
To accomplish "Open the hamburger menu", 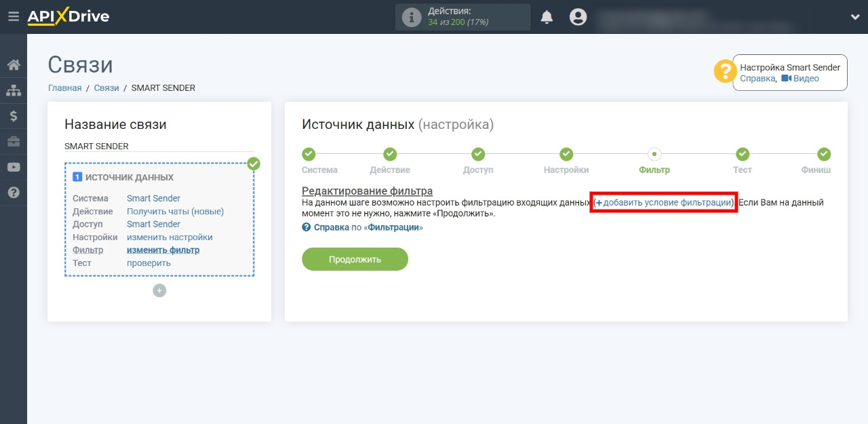I will coord(14,17).
